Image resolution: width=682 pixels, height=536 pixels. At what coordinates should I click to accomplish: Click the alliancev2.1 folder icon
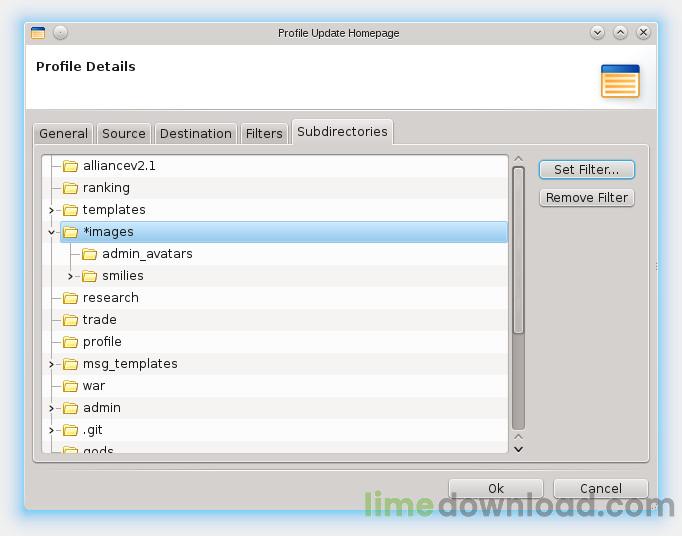pyautogui.click(x=70, y=166)
